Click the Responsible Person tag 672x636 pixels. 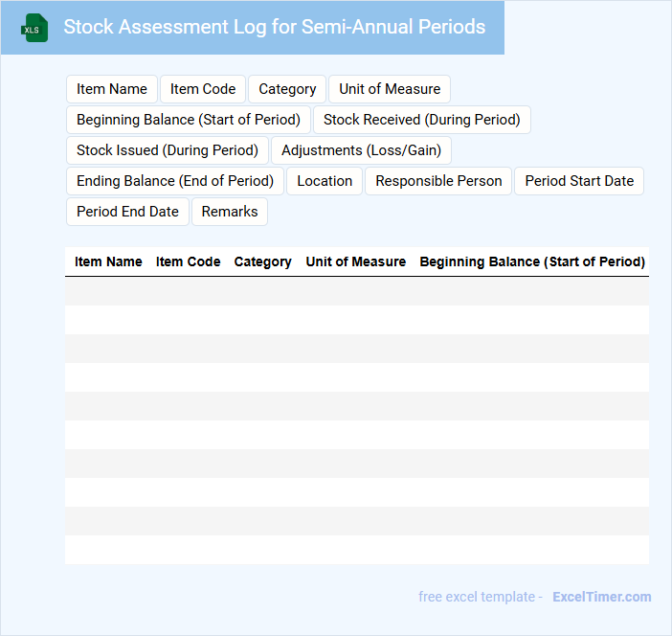438,181
